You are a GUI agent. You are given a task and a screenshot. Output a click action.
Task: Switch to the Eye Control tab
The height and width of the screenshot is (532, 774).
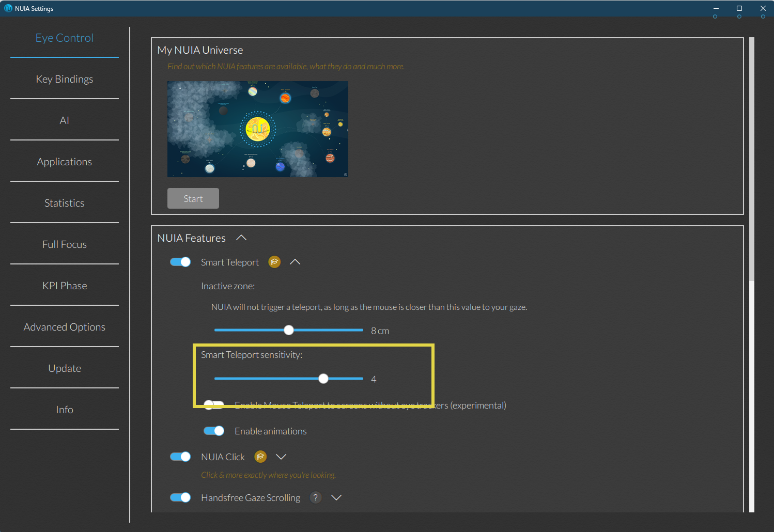pos(65,38)
